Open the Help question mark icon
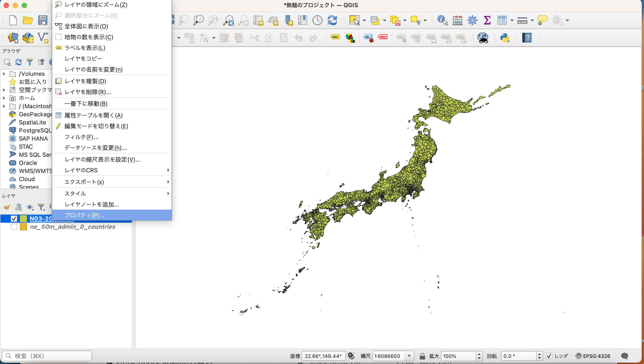 click(x=527, y=38)
